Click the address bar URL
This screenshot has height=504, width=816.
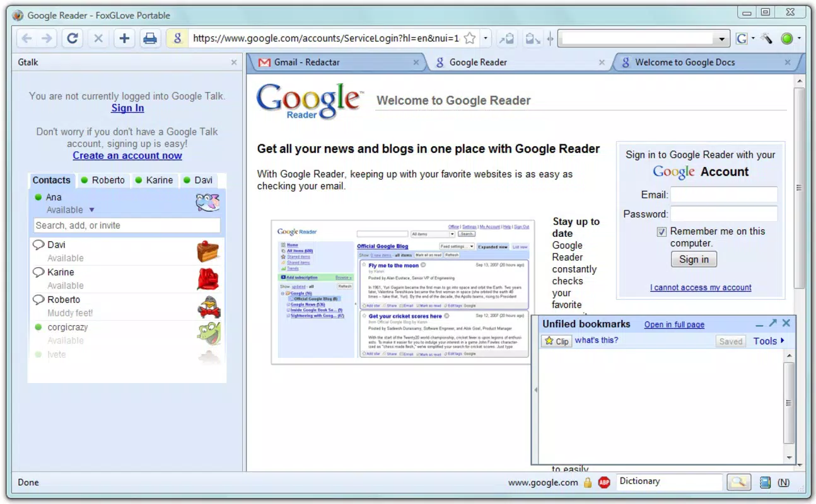[x=326, y=38]
